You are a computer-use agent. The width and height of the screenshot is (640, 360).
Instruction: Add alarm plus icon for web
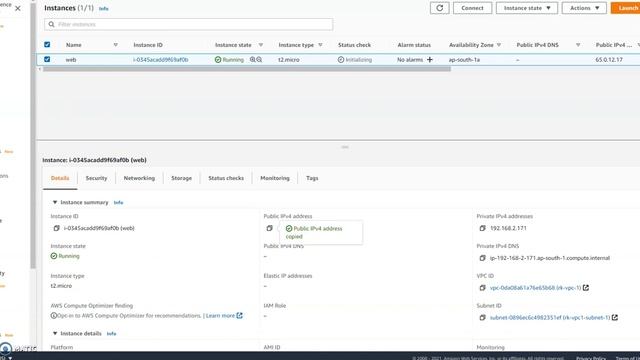coord(429,60)
